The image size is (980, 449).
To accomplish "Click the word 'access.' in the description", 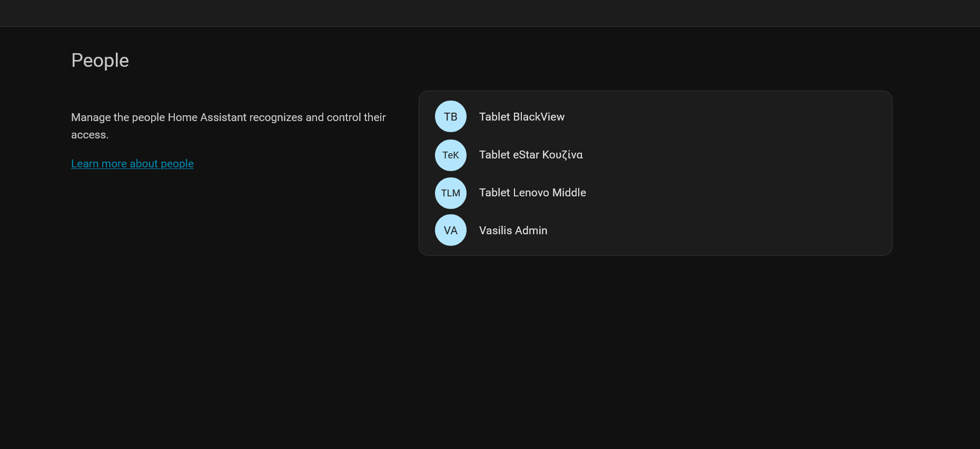I will pos(90,135).
